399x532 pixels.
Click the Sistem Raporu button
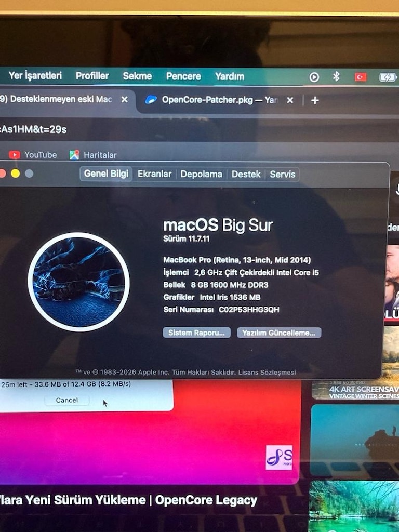click(x=197, y=332)
